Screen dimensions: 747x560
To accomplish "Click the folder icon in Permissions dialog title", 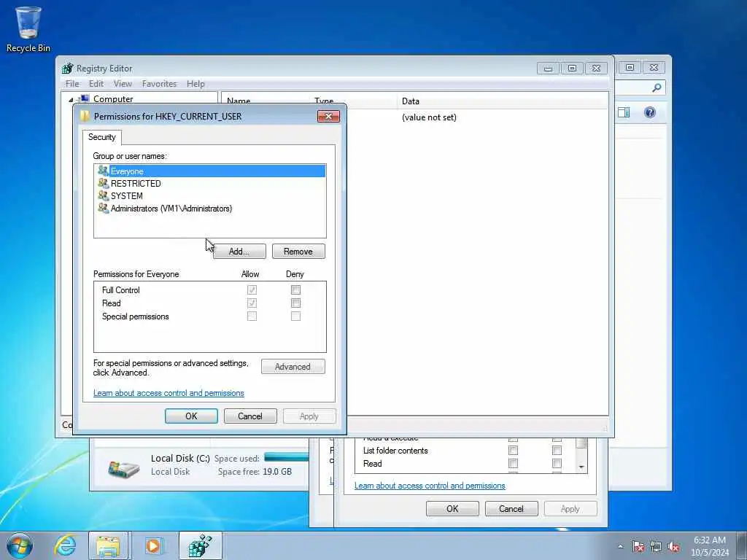I will 85,116.
